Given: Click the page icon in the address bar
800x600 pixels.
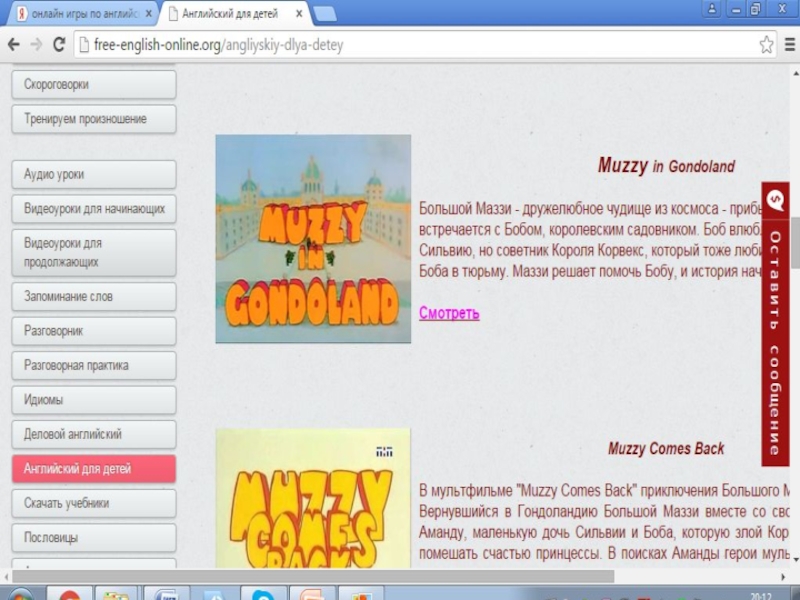Looking at the screenshot, I should 84,45.
